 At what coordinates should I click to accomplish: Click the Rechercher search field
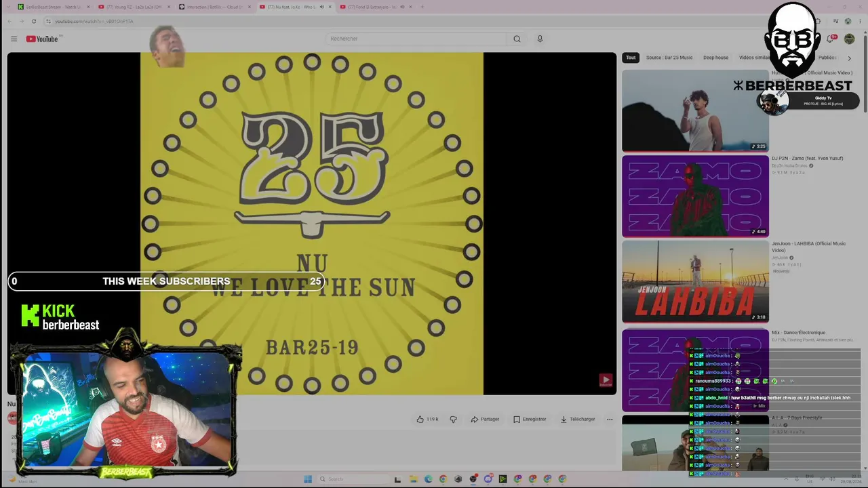pos(415,39)
